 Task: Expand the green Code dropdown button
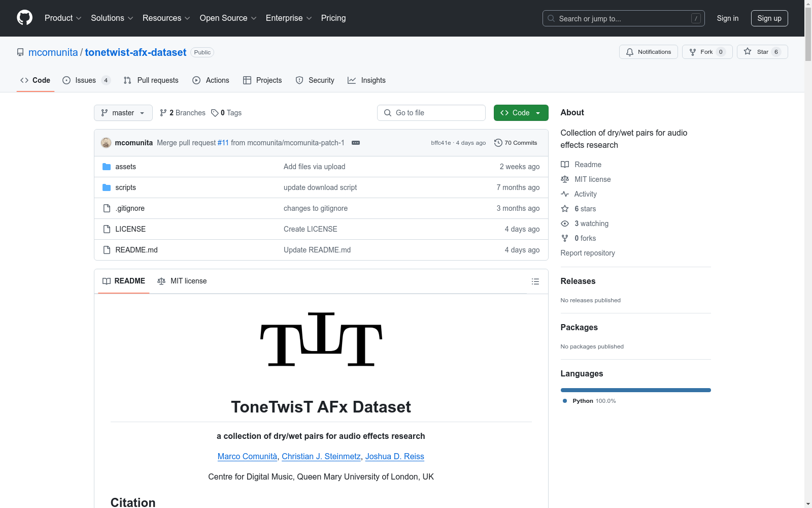coord(521,113)
